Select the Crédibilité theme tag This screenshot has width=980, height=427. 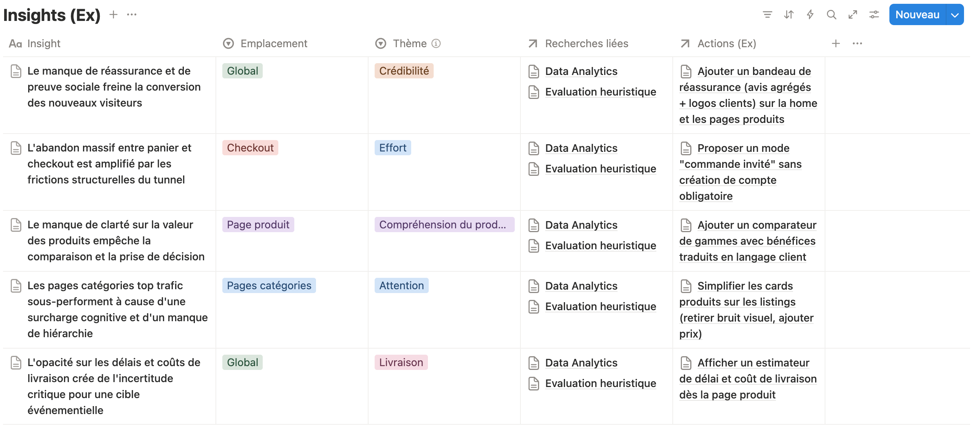404,71
